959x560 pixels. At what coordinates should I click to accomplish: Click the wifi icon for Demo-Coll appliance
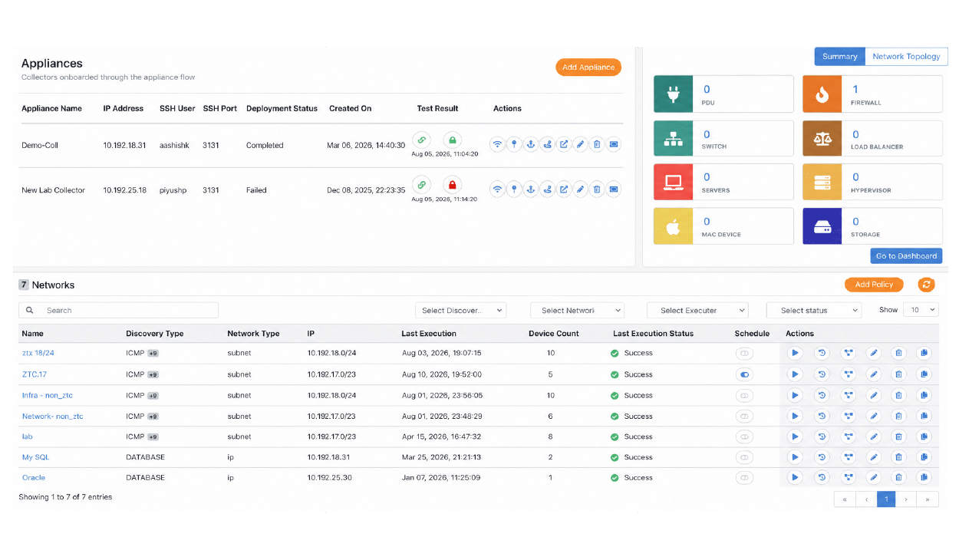(497, 143)
